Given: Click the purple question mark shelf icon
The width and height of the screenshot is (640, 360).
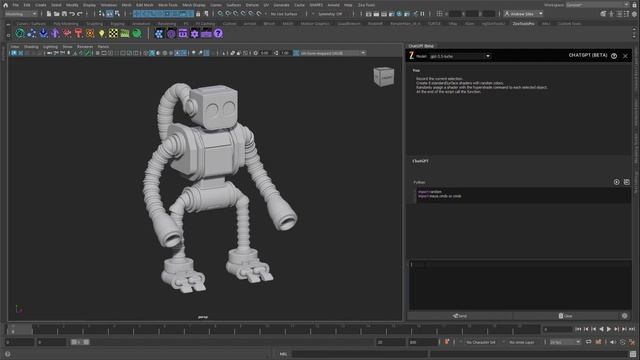Looking at the screenshot, I should [x=218, y=33].
